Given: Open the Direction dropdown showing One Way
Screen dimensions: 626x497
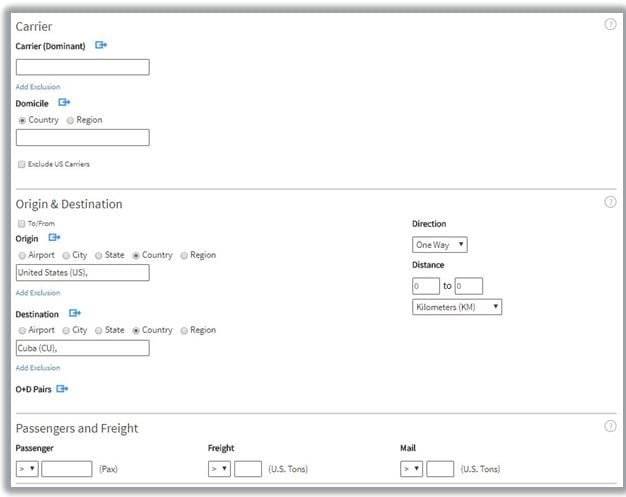Looking at the screenshot, I should 439,245.
